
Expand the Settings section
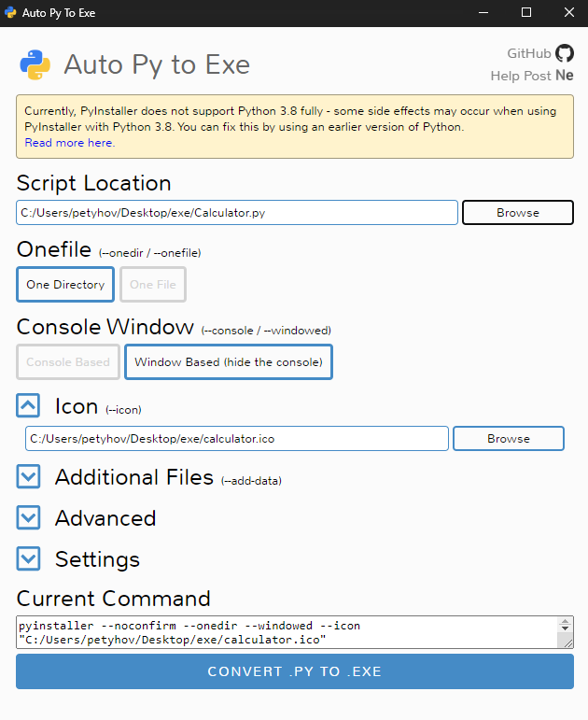tap(29, 559)
